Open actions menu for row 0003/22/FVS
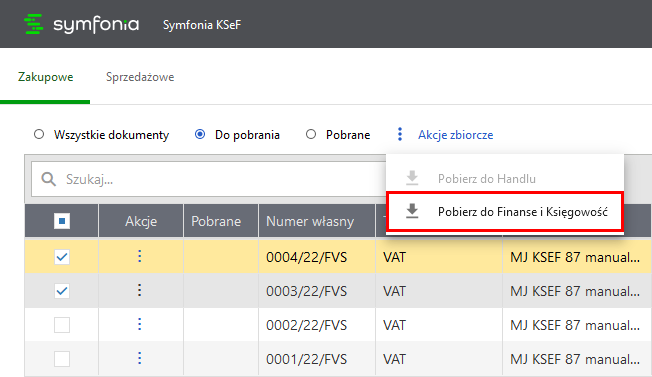This screenshot has width=652, height=377. (140, 290)
